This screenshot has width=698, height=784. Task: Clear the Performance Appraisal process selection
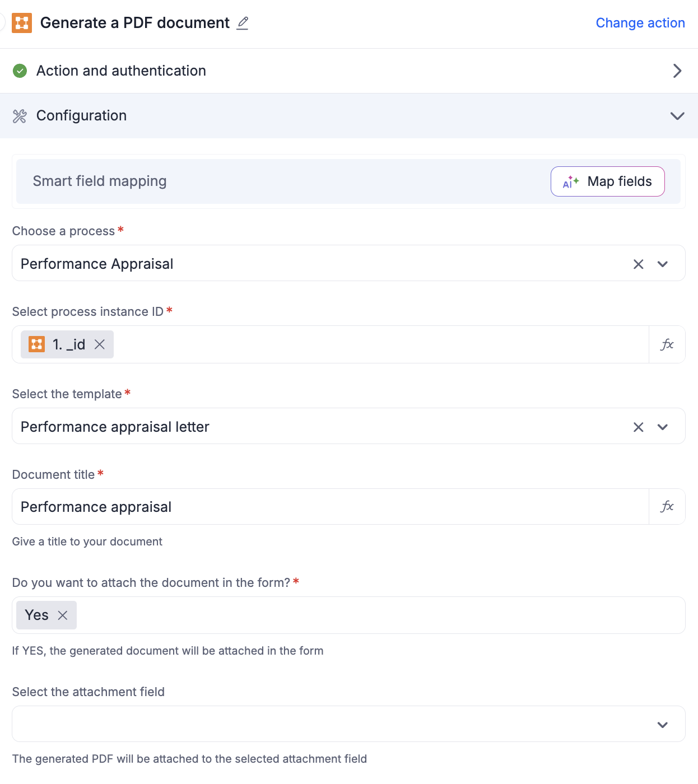coord(638,264)
